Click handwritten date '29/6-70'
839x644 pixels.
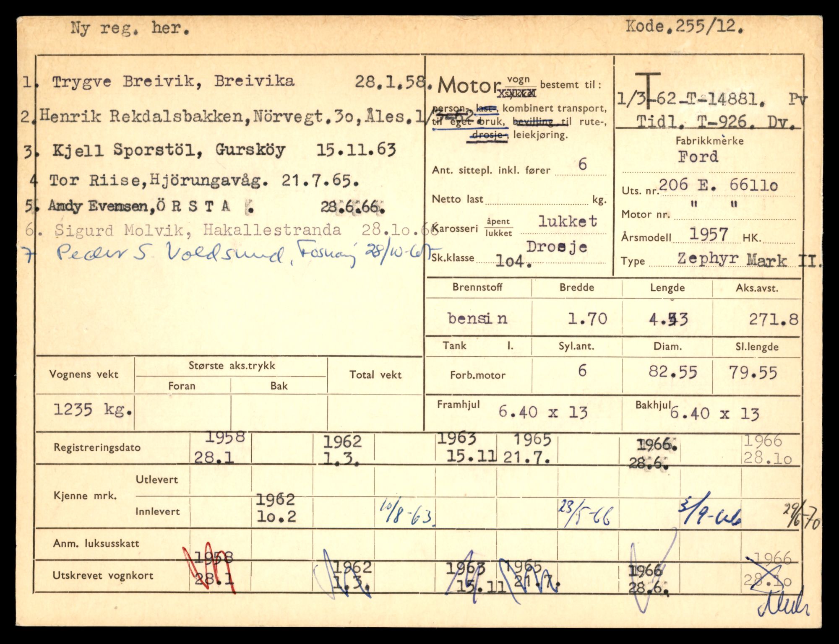[802, 516]
